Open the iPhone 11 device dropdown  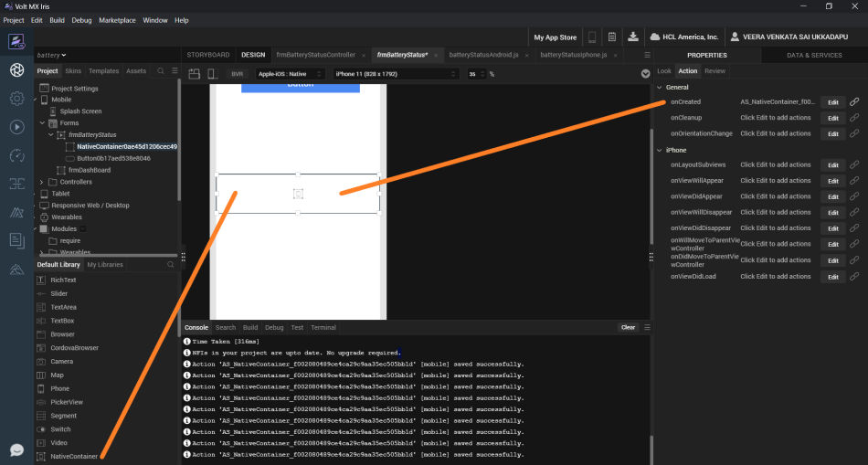(x=396, y=74)
